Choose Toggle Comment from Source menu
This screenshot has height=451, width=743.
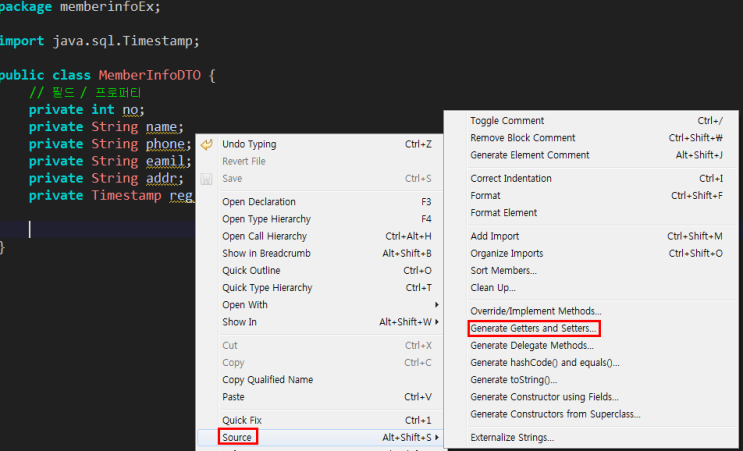click(x=507, y=121)
